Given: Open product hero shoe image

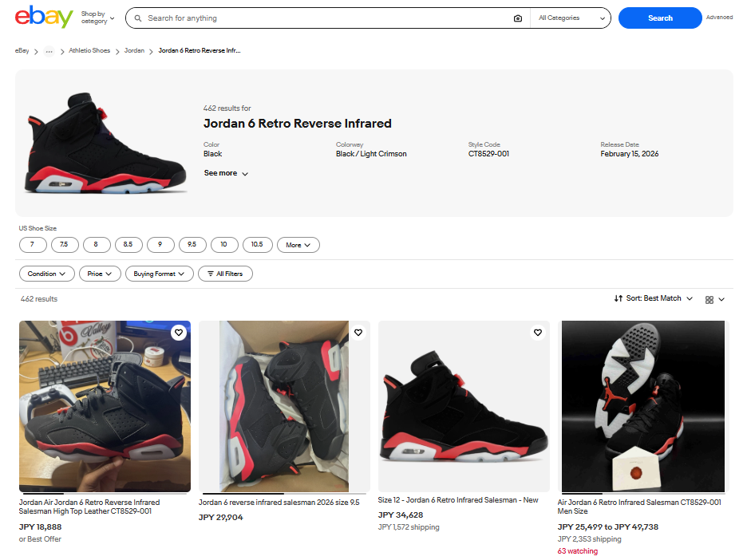Looking at the screenshot, I should tap(105, 143).
